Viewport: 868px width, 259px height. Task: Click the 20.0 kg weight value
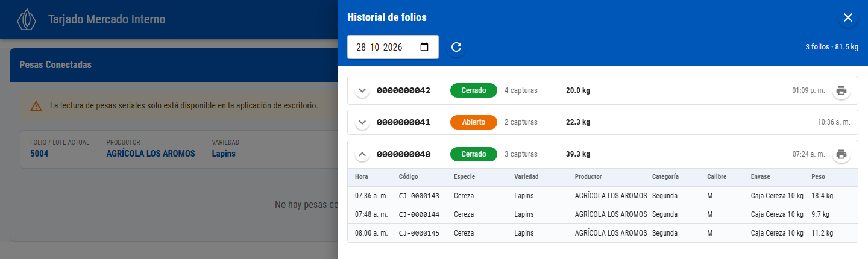pos(578,91)
